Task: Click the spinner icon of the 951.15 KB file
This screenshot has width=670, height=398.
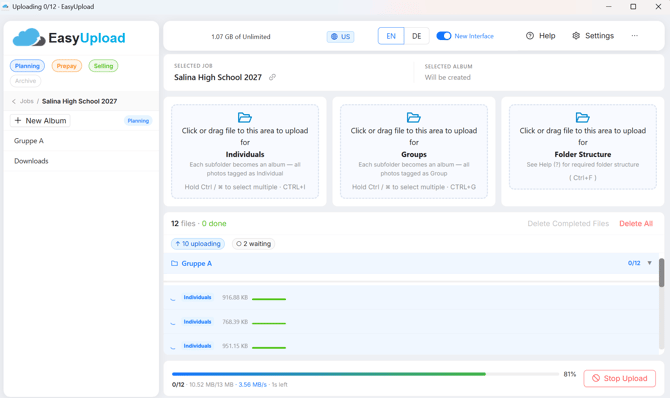Action: [x=173, y=347]
